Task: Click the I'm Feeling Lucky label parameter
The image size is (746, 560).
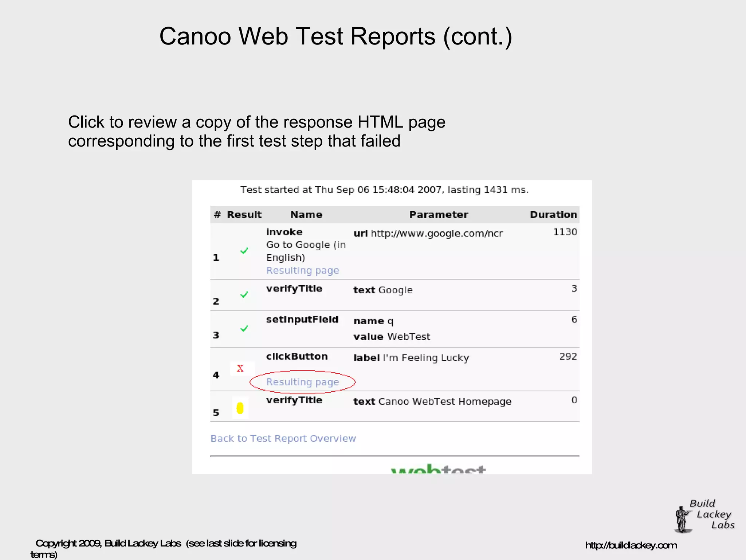Action: pyautogui.click(x=425, y=358)
